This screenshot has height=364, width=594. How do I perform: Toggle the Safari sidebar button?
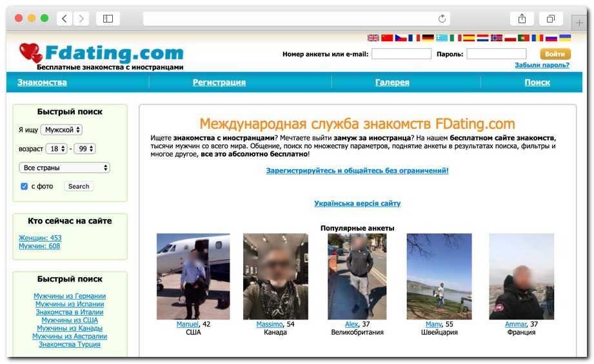(x=108, y=19)
